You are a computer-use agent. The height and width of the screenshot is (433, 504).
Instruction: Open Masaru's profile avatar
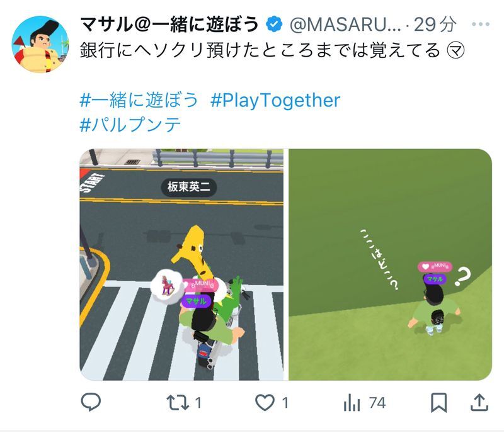point(40,44)
